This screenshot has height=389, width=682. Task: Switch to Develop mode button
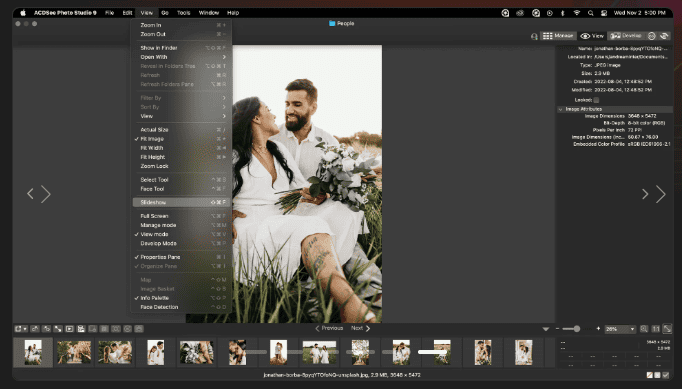tap(626, 36)
